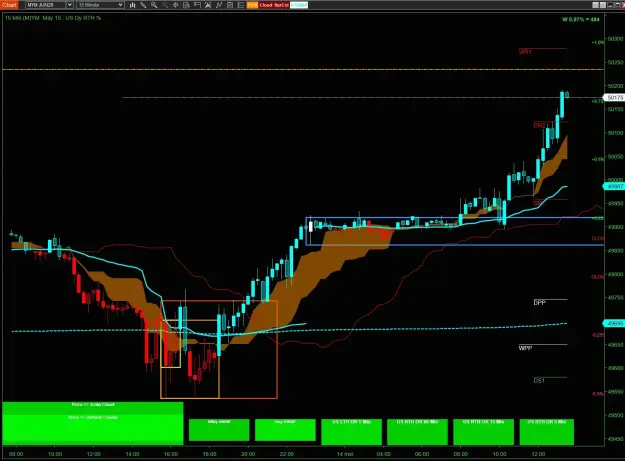Image resolution: width=625 pixels, height=461 pixels.
Task: Click the US RTH OR 15 Min box
Action: [483, 432]
